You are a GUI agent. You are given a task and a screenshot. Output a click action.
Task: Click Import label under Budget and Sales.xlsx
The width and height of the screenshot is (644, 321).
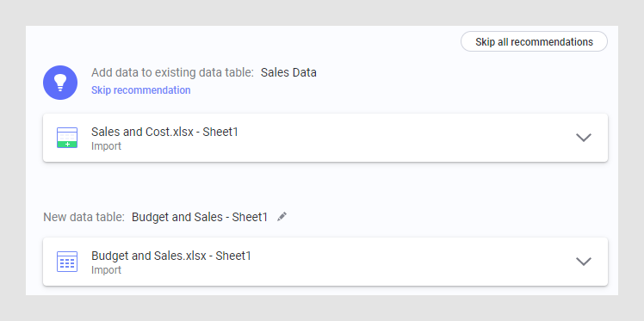tap(106, 270)
